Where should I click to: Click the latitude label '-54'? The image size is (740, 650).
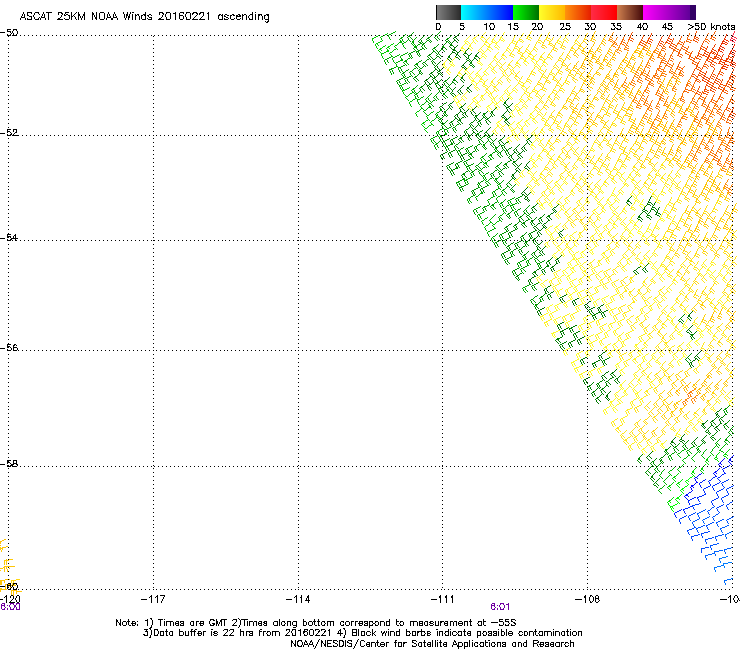(9, 237)
